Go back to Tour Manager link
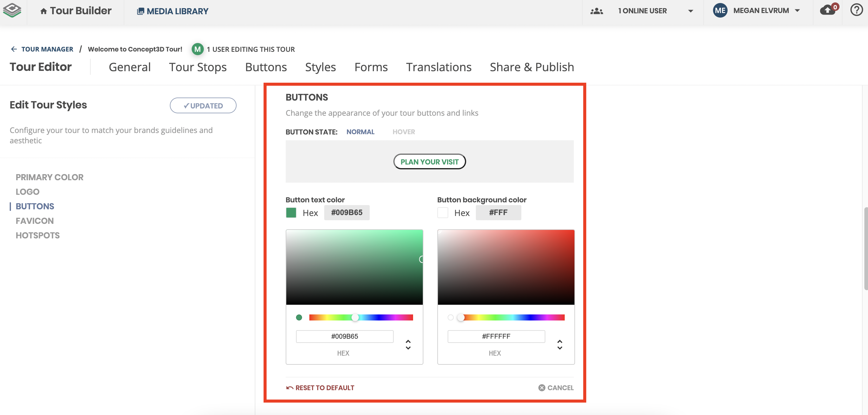Image resolution: width=868 pixels, height=415 pixels. [x=47, y=49]
